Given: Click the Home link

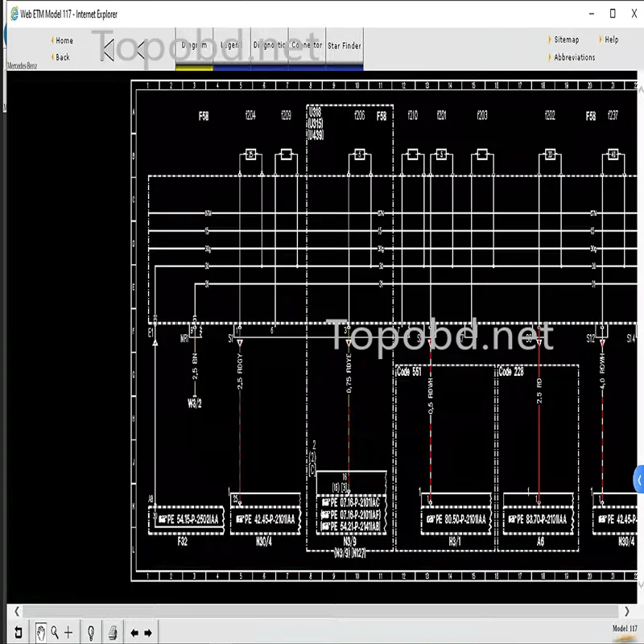Looking at the screenshot, I should [64, 40].
